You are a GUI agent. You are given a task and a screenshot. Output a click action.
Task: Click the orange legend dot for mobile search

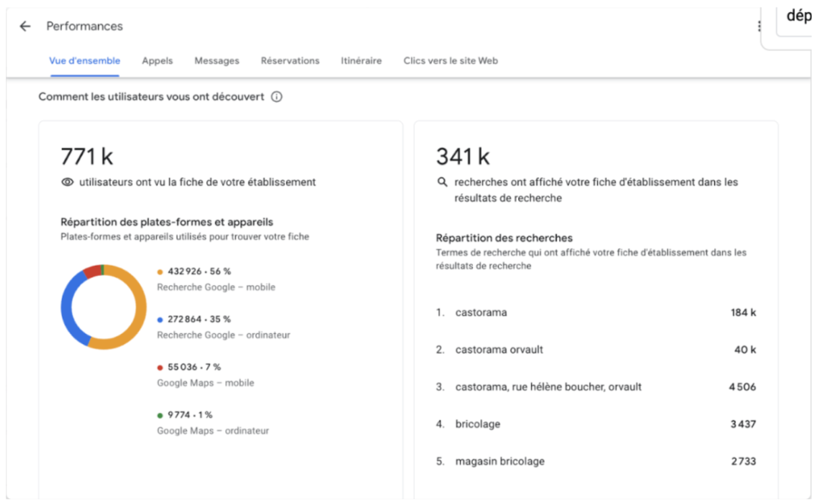(160, 272)
